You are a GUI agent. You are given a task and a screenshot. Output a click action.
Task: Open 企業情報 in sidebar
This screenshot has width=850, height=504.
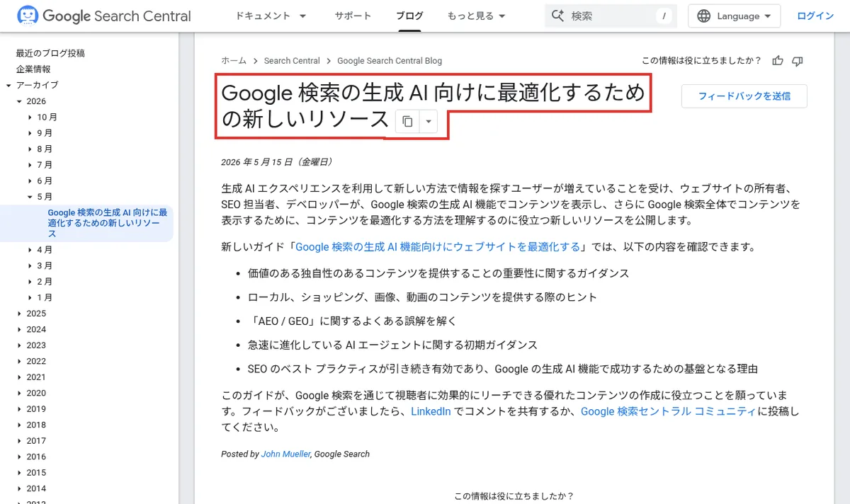click(33, 69)
